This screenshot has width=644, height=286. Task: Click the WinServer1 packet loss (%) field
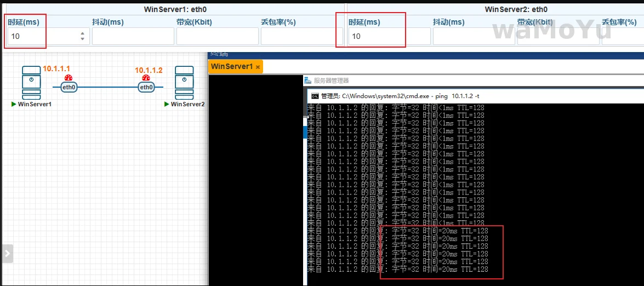(x=301, y=36)
